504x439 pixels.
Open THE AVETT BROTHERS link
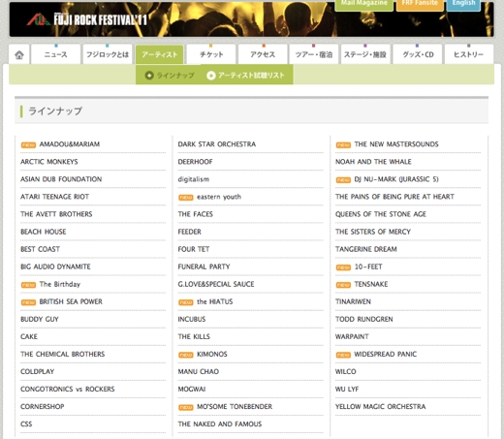[x=56, y=214]
